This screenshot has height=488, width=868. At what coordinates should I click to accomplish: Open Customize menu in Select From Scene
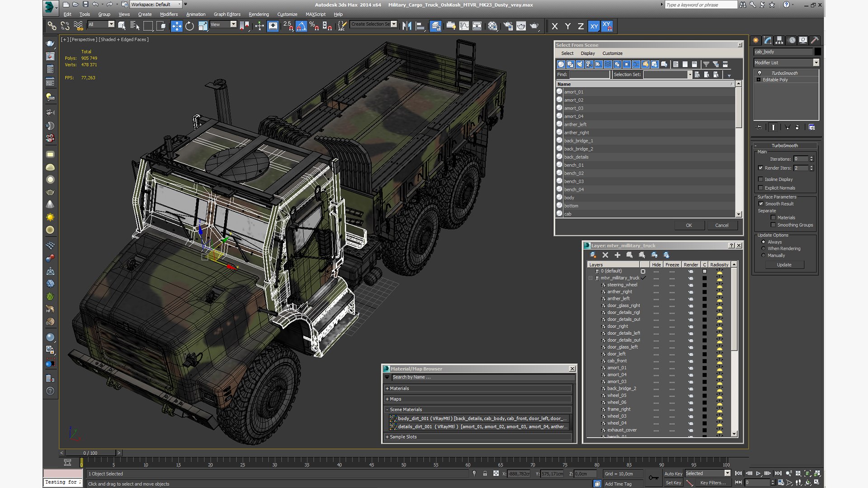tap(613, 53)
